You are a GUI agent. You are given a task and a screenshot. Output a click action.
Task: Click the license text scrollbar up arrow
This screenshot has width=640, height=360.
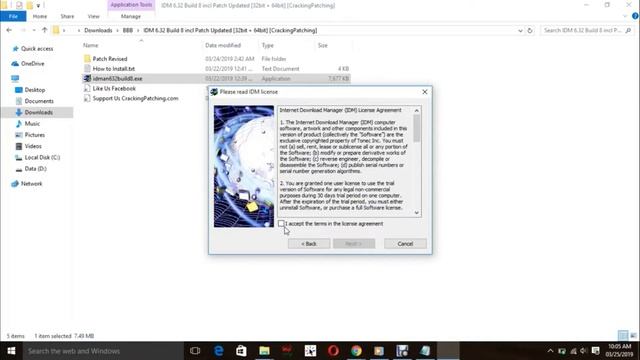click(x=416, y=111)
